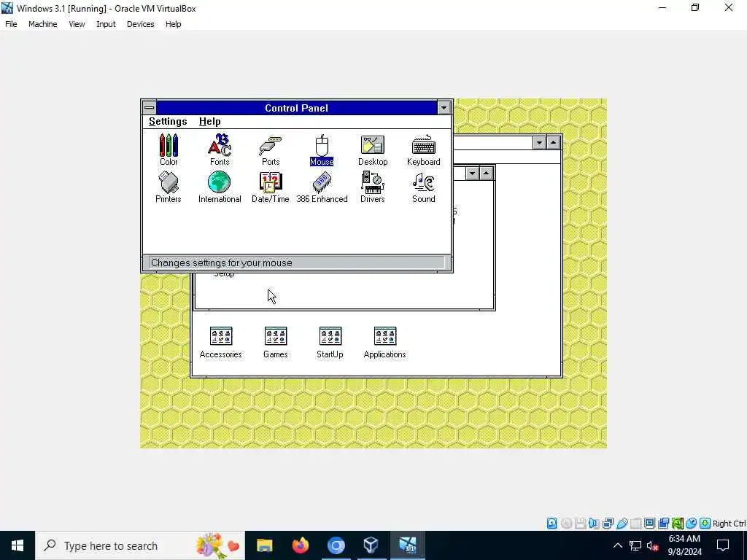The height and width of the screenshot is (560, 747).
Task: Open the Settings menu in Control Panel
Action: click(x=168, y=122)
